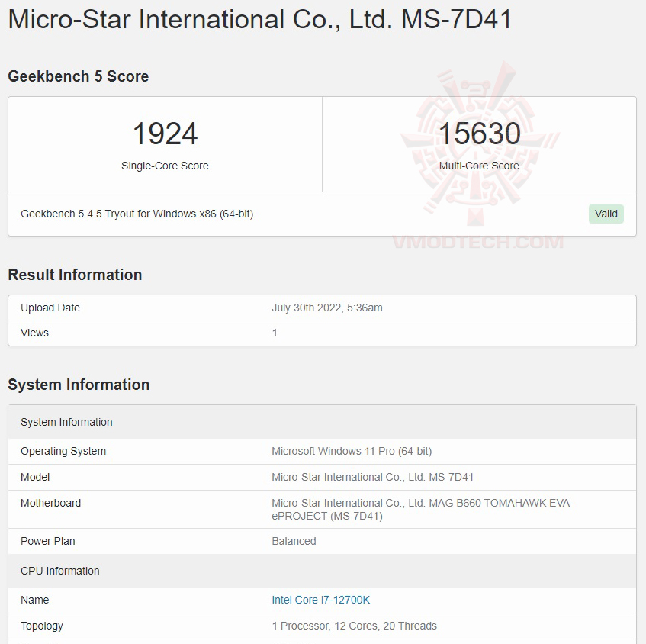Select the Single-Core Score label
Image resolution: width=646 pixels, height=644 pixels.
point(165,166)
